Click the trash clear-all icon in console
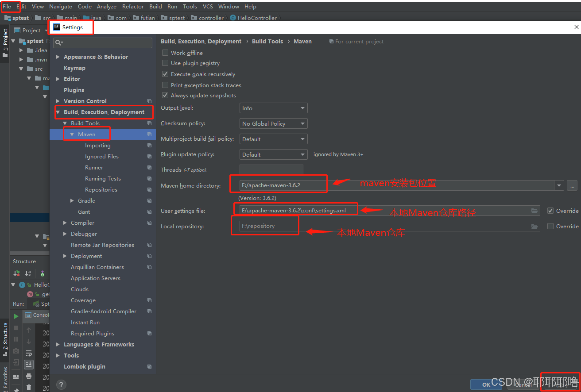Image resolution: width=581 pixels, height=392 pixels. click(29, 388)
